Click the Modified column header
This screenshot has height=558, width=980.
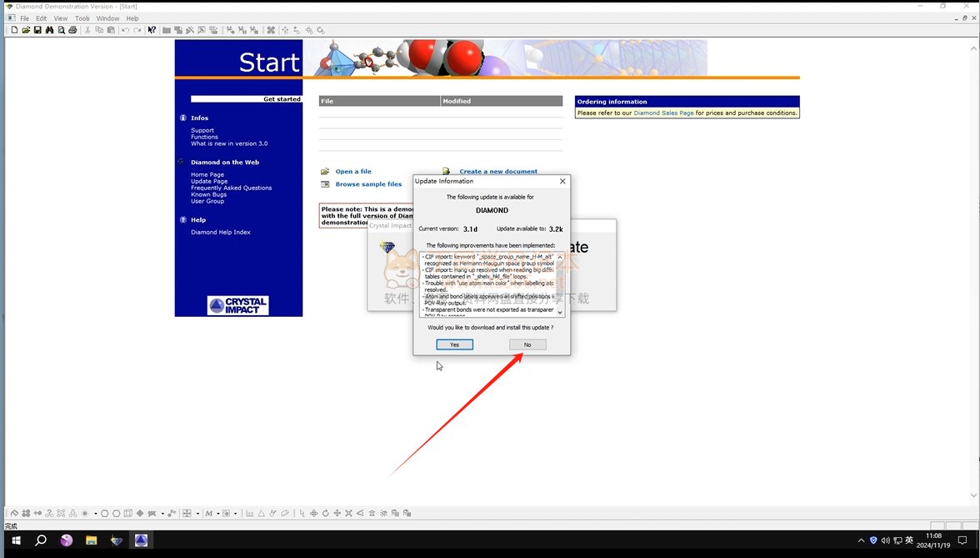point(502,101)
